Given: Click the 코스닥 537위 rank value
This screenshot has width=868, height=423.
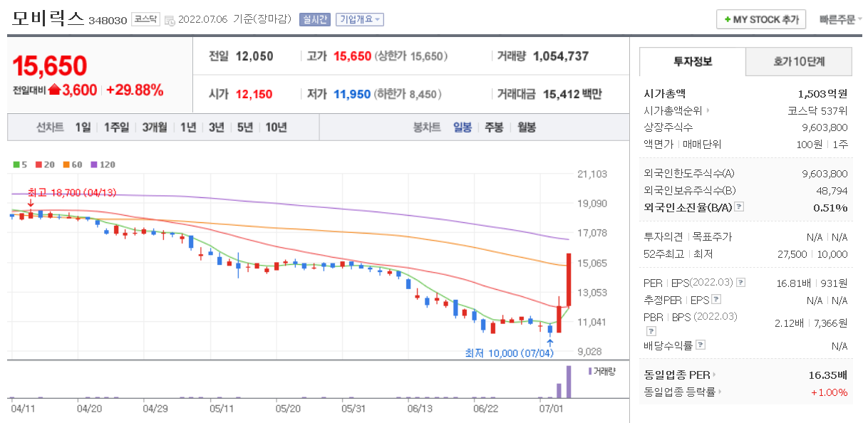Looking at the screenshot, I should [x=817, y=110].
